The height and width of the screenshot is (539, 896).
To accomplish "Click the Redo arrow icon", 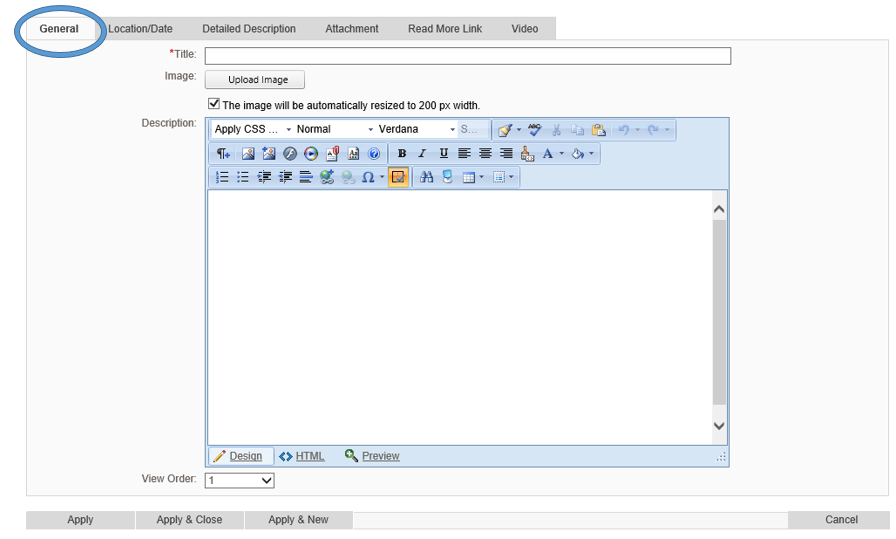I will click(653, 130).
